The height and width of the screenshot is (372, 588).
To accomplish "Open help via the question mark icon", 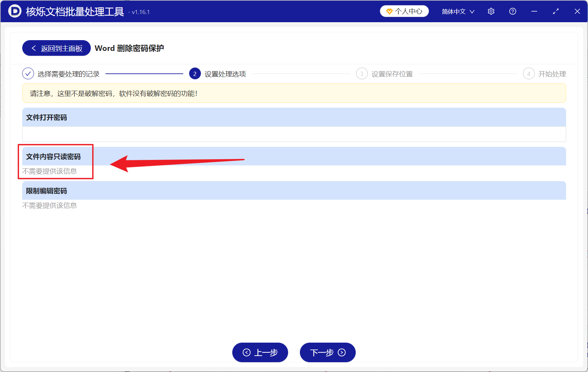I will coord(513,11).
